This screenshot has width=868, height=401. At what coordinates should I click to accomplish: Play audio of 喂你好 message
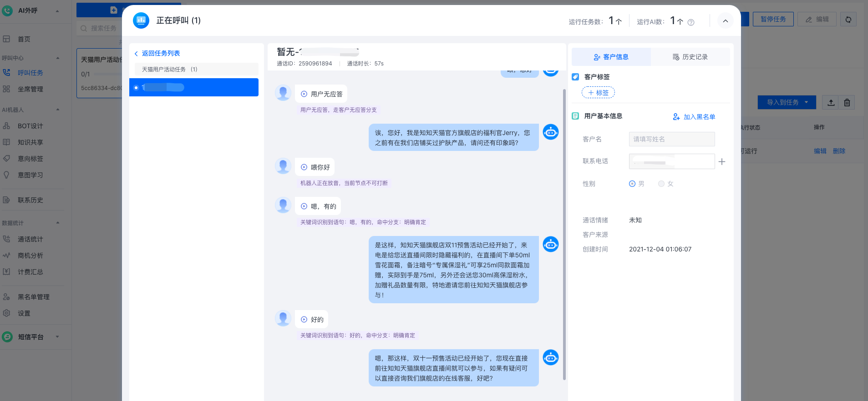[x=304, y=167]
